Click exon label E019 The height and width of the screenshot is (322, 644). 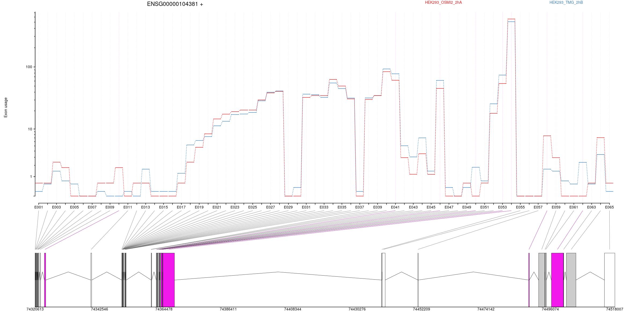[x=199, y=207]
